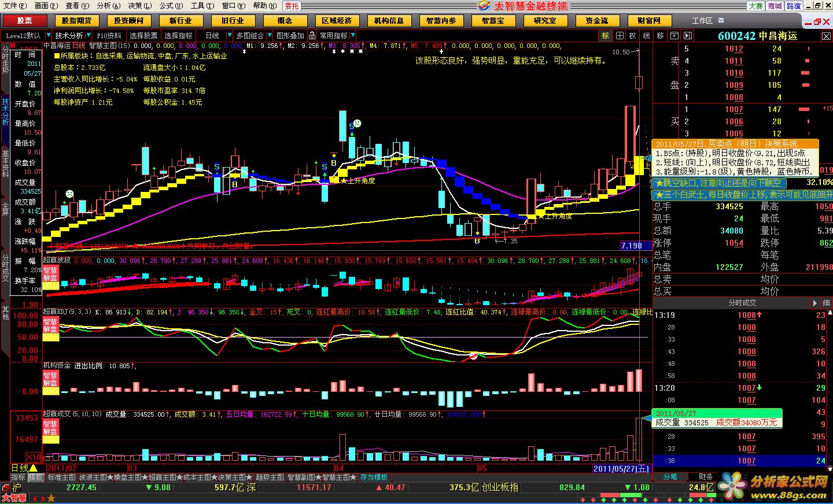
Task: Expand the 技术分析 dropdown arrow
Action: pos(88,35)
